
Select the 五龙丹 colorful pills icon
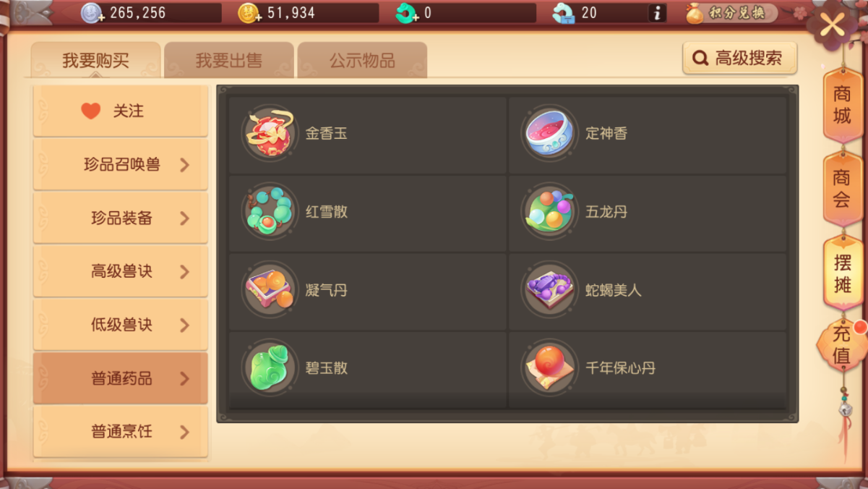click(x=549, y=211)
